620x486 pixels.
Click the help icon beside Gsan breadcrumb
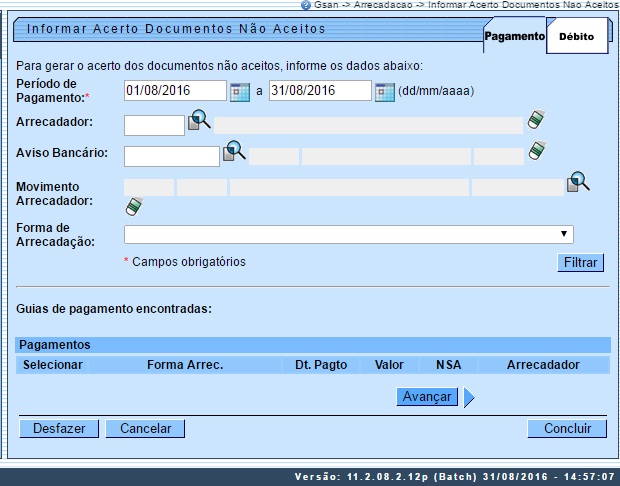coord(291,6)
